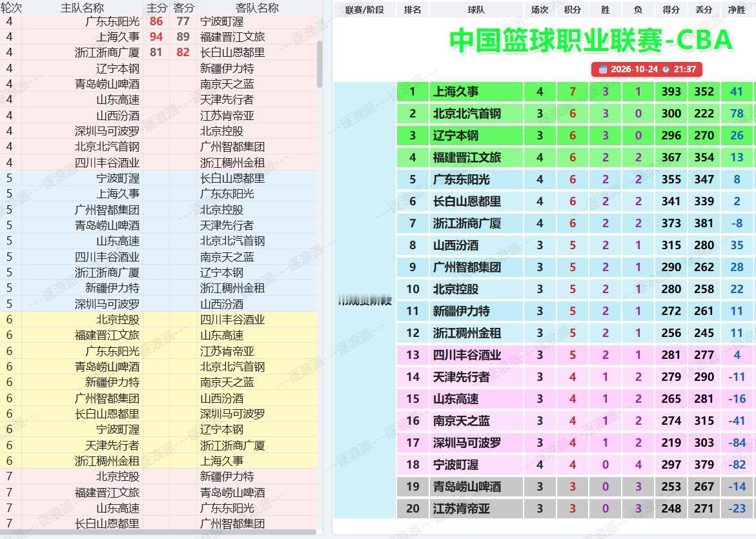Select 辽宁本钢 in the rank 3 standings row

[x=456, y=136]
